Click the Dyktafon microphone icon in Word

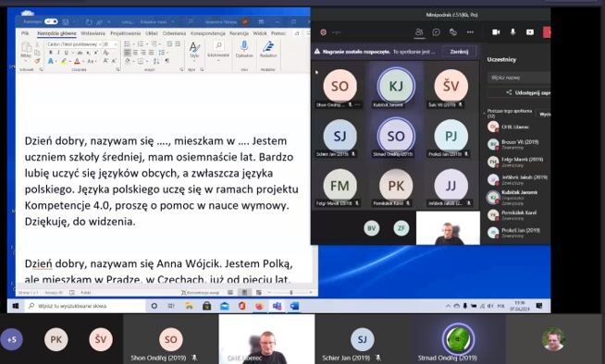pyautogui.click(x=244, y=49)
